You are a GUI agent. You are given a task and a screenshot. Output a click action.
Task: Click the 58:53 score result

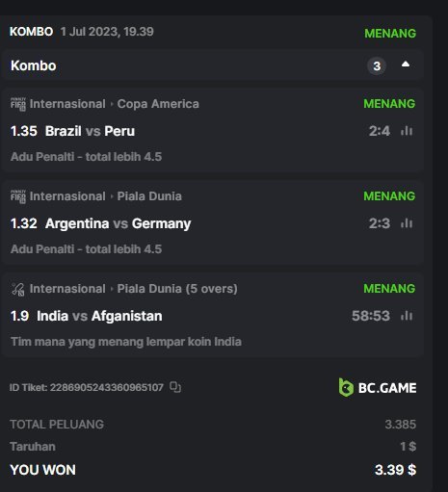tap(371, 316)
